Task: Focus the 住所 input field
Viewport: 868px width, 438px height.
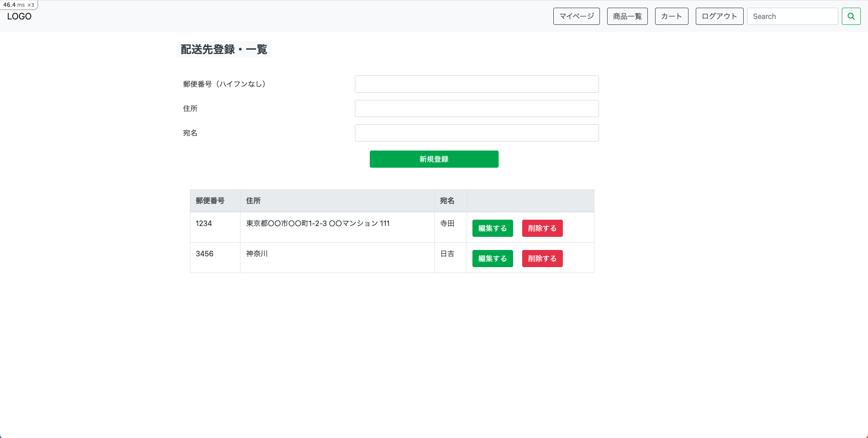Action: click(x=476, y=108)
